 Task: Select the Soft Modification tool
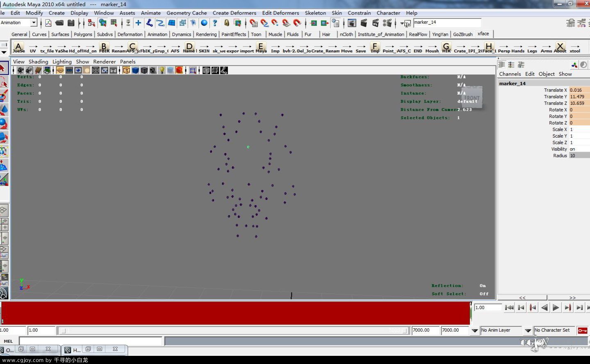4,165
